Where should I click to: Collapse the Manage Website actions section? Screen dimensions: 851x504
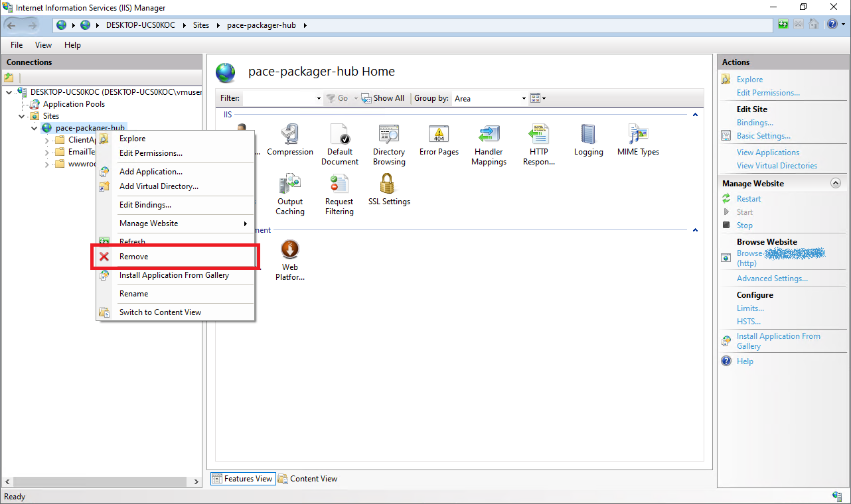[x=836, y=183]
